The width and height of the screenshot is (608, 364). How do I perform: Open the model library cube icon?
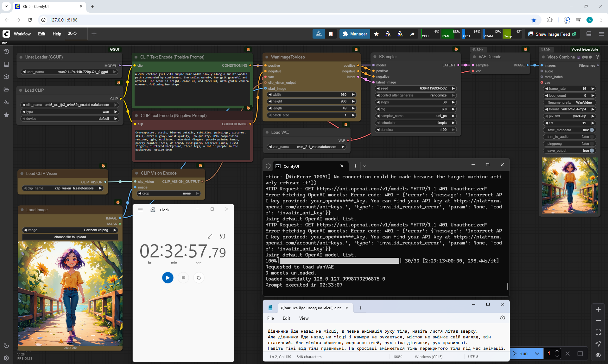click(x=6, y=77)
